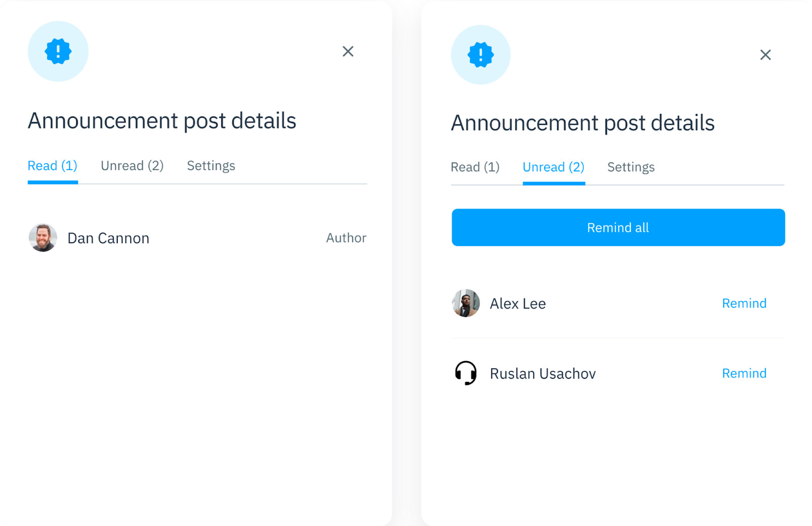Click Remind link next to Alex Lee
Viewport: 812px width, 526px height.
[744, 303]
